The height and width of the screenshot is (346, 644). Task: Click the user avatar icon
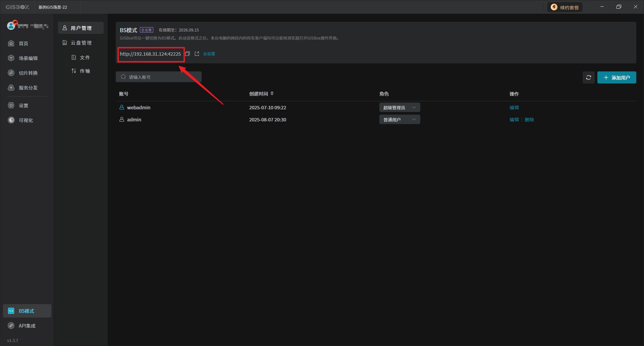click(x=11, y=25)
